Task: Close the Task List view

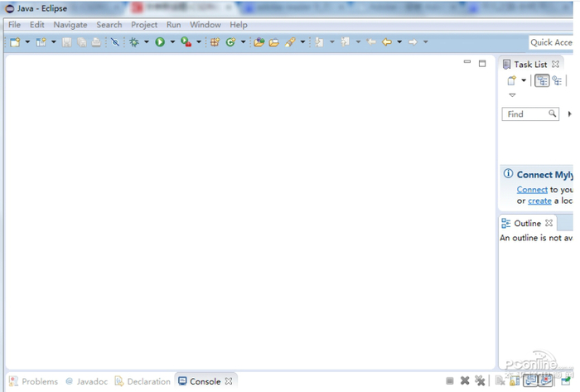Action: tap(555, 64)
